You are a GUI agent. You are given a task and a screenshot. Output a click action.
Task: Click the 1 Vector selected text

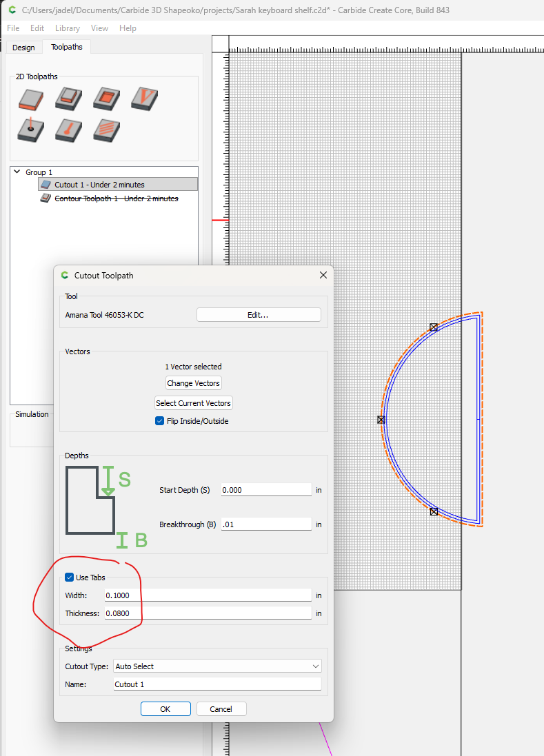193,367
